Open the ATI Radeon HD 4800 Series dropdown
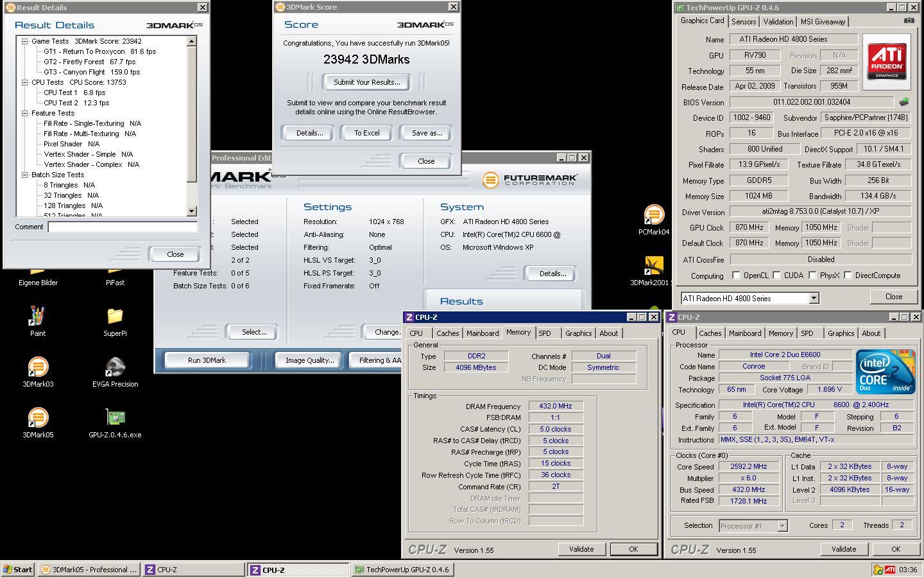Screen dimensions: 924x578 coord(814,299)
